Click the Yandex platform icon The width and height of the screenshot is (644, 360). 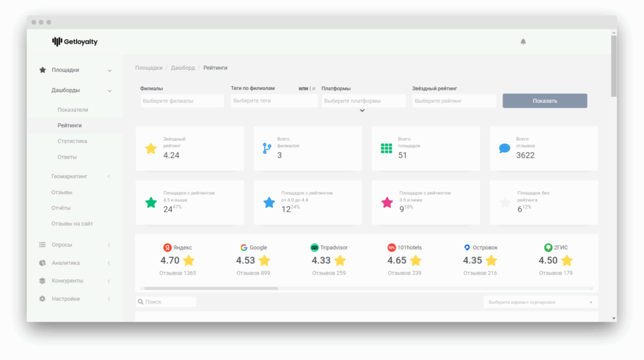167,248
